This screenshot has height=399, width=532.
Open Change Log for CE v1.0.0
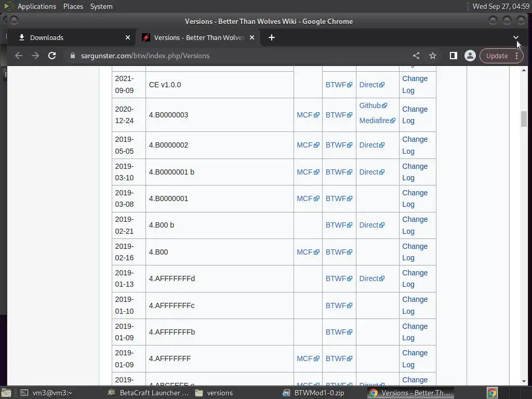(415, 85)
